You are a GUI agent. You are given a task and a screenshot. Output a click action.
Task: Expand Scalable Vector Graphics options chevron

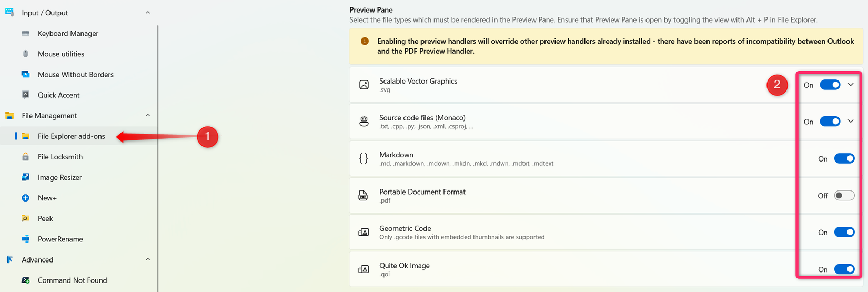point(851,85)
